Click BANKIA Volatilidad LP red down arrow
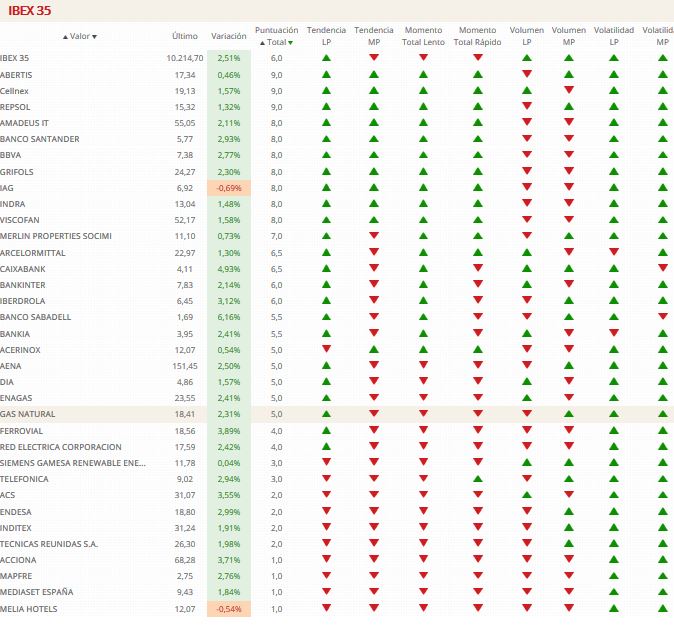The height and width of the screenshot is (629, 674). (614, 333)
